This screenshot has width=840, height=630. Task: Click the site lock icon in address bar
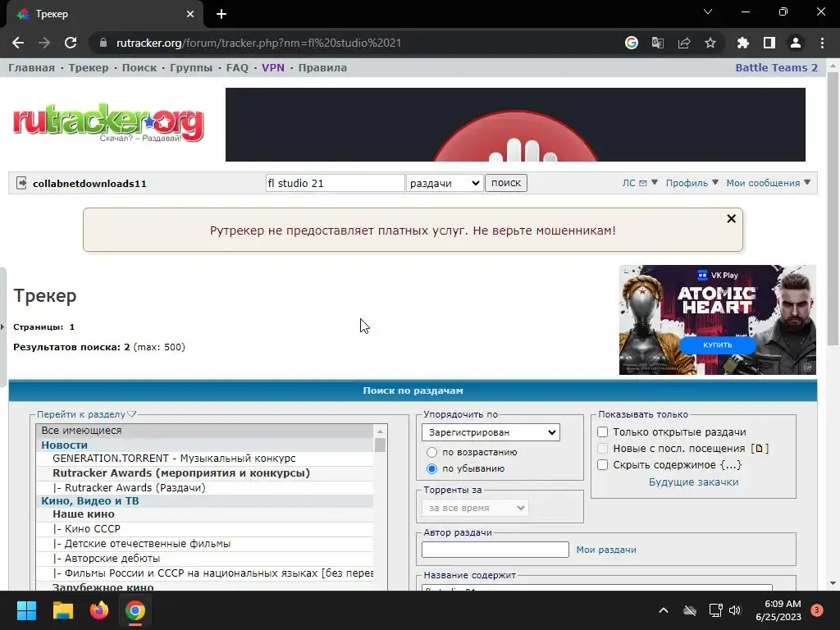point(103,43)
